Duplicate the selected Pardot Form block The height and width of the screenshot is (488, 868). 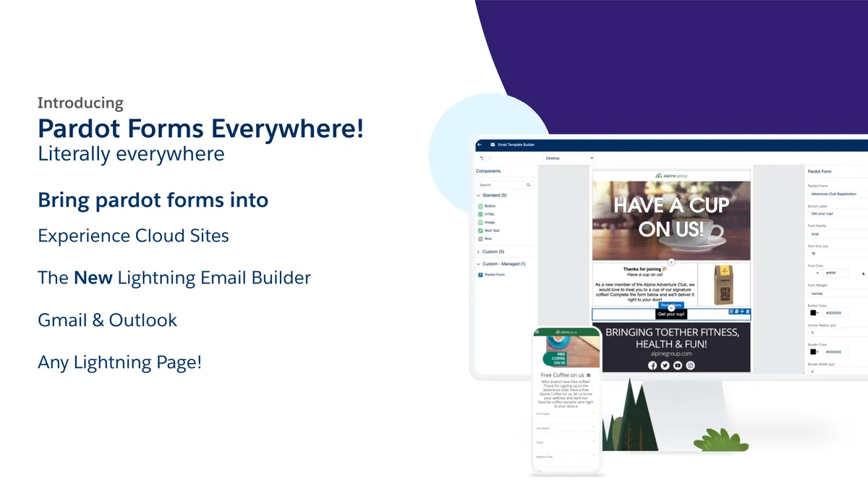[x=736, y=312]
